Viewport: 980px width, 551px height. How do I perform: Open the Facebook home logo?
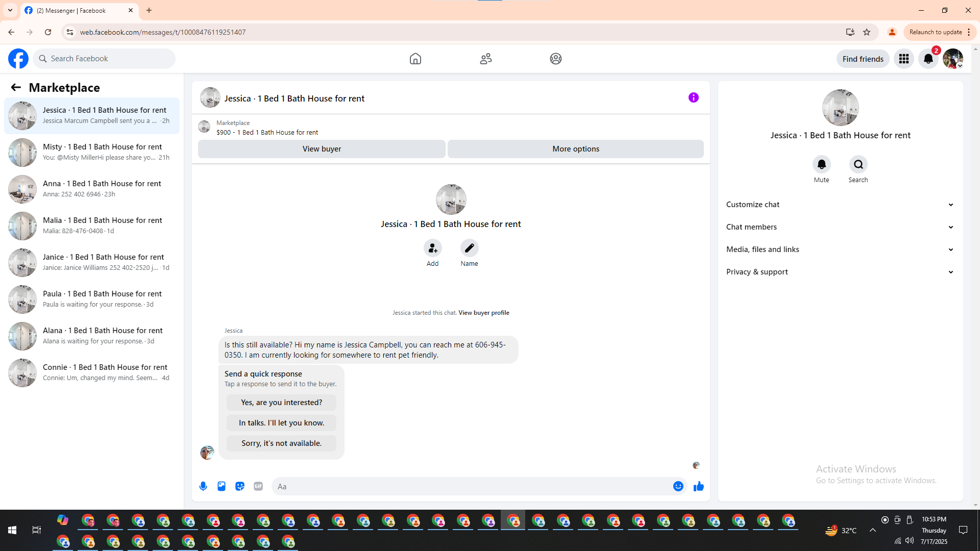18,59
